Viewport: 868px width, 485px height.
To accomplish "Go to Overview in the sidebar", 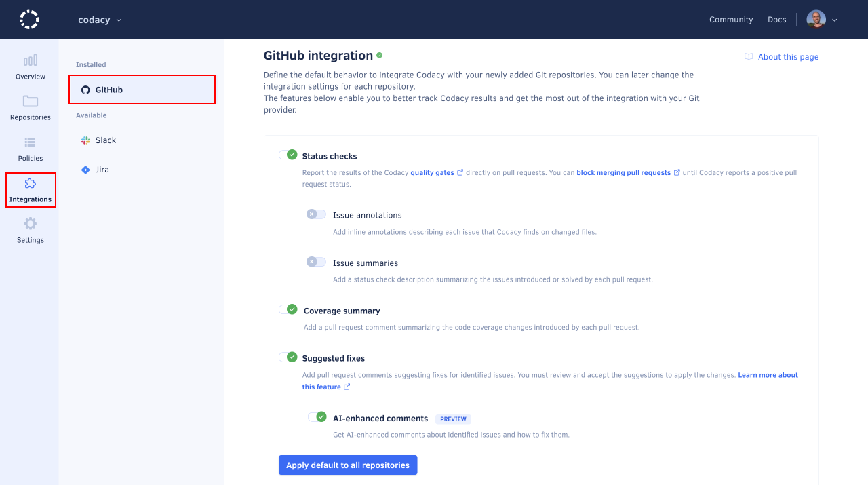I will (x=31, y=67).
